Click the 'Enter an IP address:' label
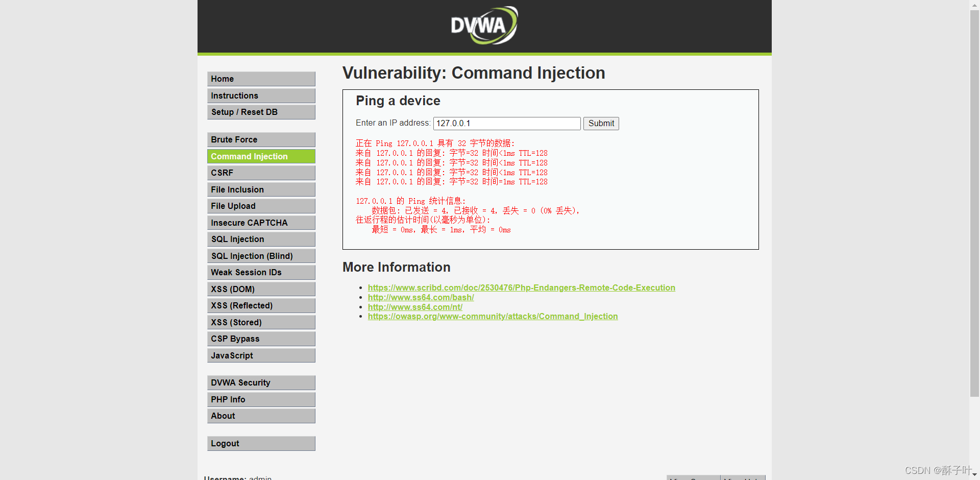Screen dimensions: 980x480 tap(393, 123)
